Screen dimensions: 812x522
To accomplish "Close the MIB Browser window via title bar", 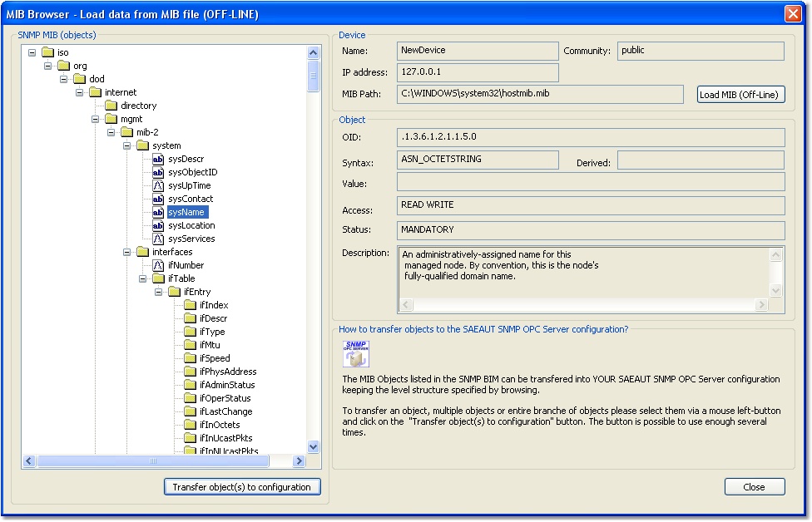I will point(793,13).
